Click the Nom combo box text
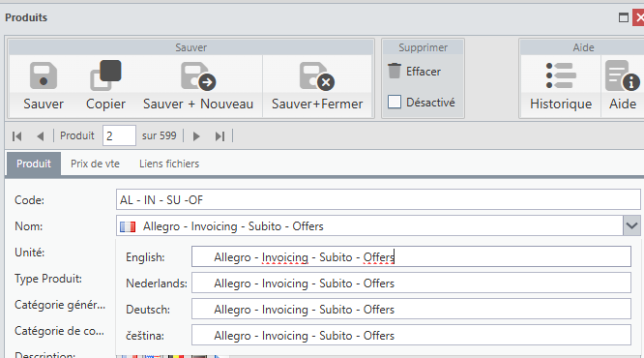 point(233,226)
